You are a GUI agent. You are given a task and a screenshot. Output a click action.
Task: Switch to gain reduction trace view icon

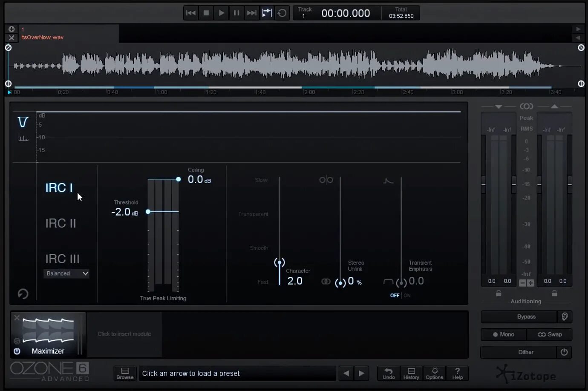tap(23, 122)
